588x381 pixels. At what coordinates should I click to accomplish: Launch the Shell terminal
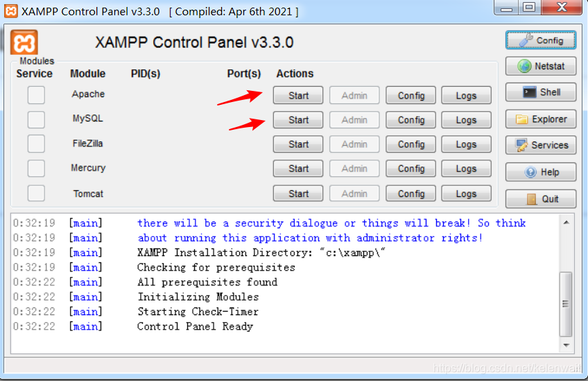click(x=541, y=92)
